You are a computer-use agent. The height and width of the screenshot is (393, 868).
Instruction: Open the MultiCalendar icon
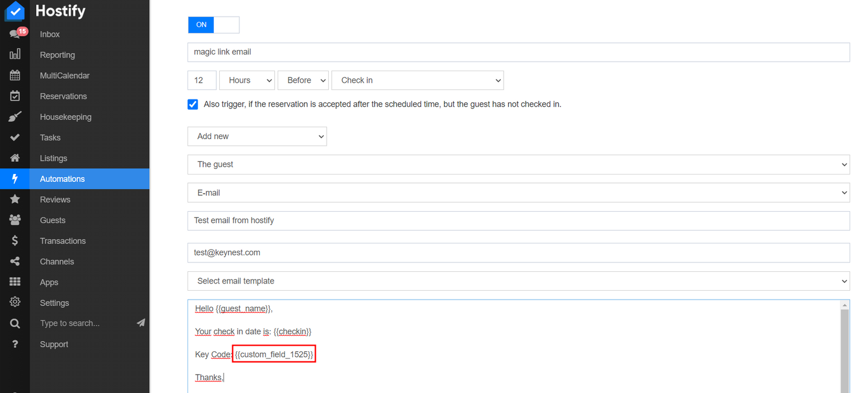pos(15,75)
